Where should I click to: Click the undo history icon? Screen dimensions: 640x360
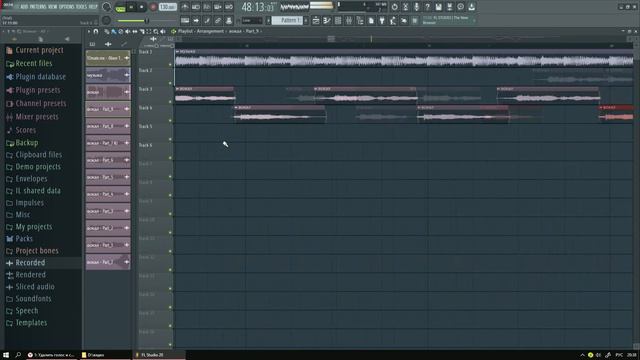click(394, 7)
